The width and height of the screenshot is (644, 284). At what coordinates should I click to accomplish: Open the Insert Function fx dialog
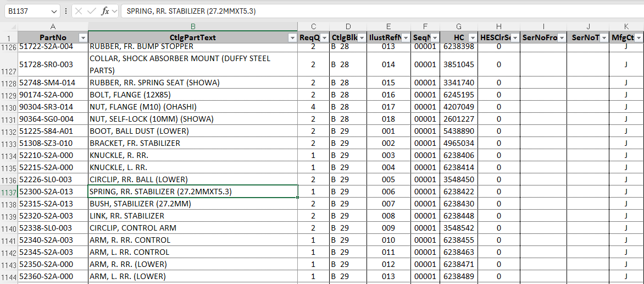(x=105, y=11)
